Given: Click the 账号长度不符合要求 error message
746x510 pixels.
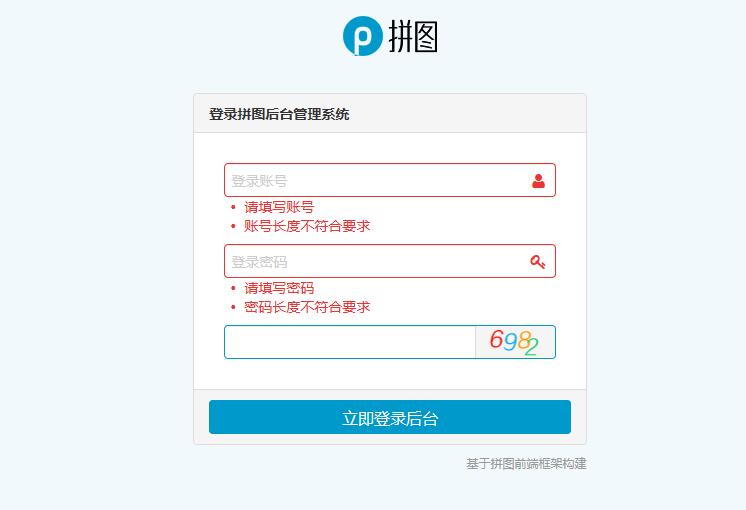Looking at the screenshot, I should click(x=307, y=226).
